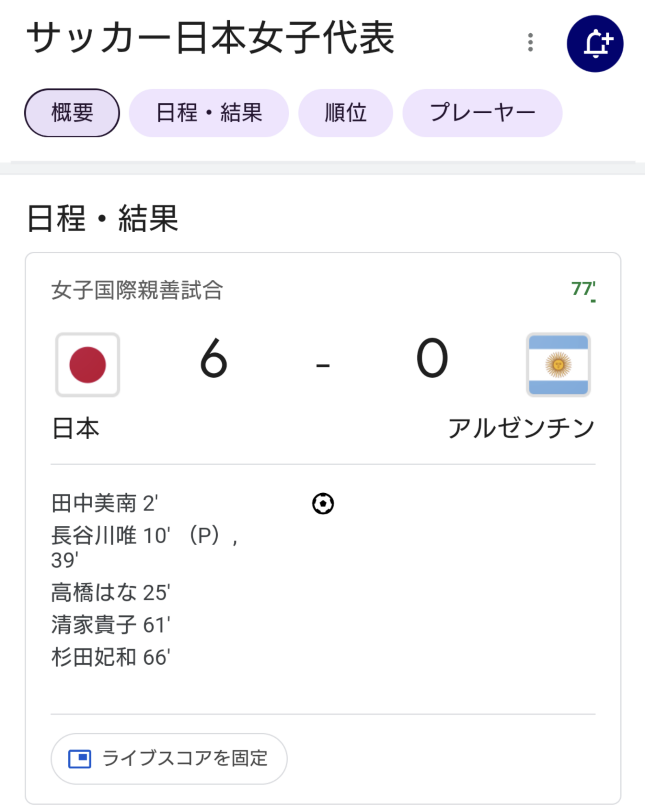Click Japan's score of 6
The height and width of the screenshot is (812, 645).
click(214, 358)
